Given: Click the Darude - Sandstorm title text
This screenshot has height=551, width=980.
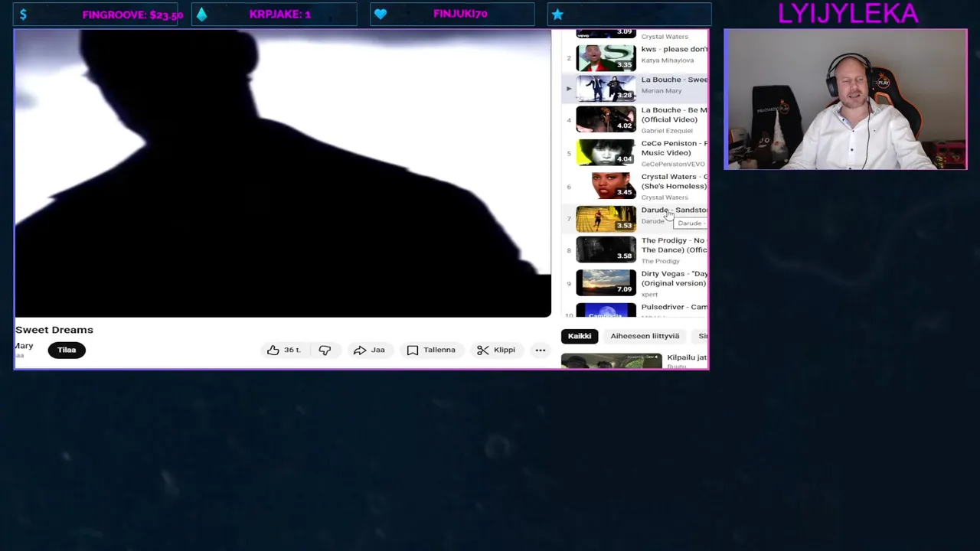Looking at the screenshot, I should click(674, 210).
